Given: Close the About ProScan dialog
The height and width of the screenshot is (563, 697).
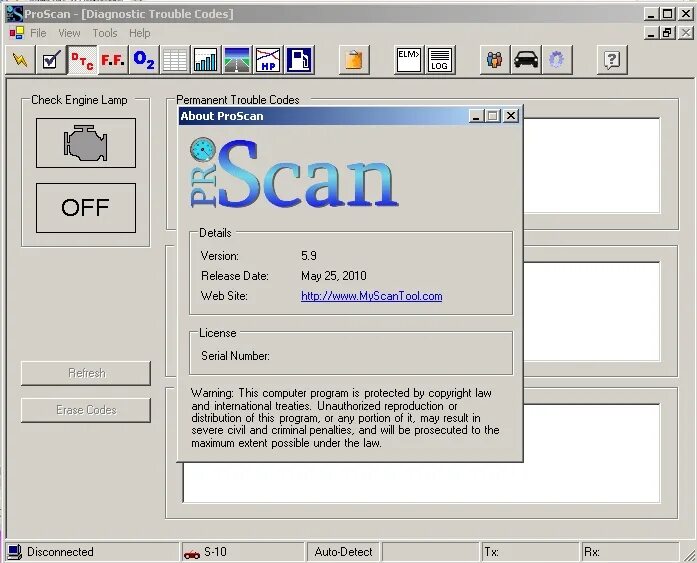Looking at the screenshot, I should 511,116.
